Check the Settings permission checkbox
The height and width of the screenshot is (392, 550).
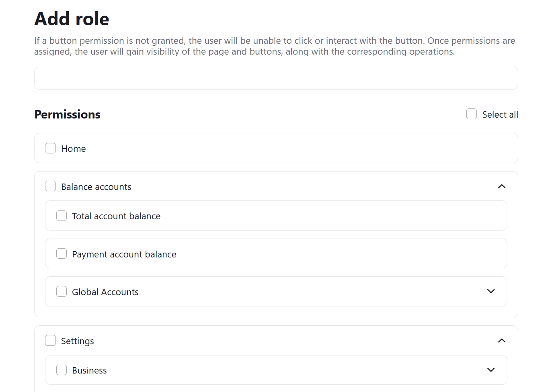click(x=50, y=340)
